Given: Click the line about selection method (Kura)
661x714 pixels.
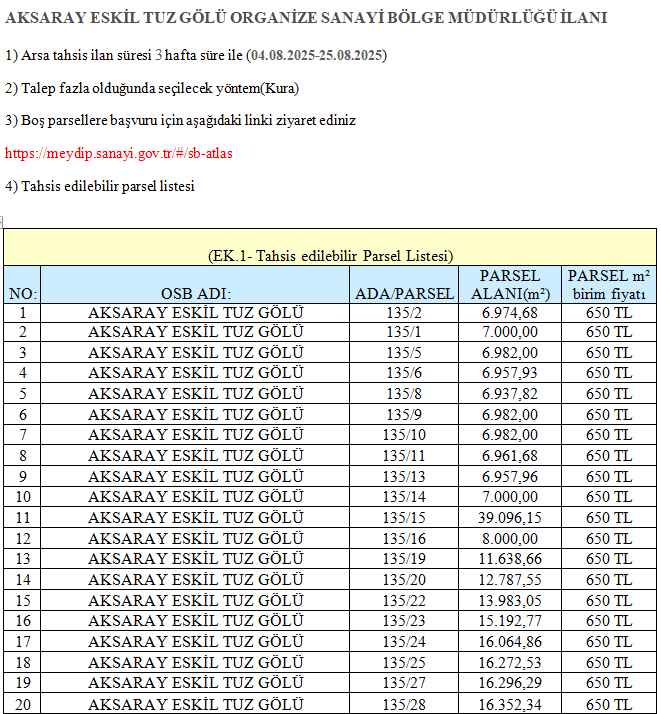Looking at the screenshot, I should click(152, 88).
